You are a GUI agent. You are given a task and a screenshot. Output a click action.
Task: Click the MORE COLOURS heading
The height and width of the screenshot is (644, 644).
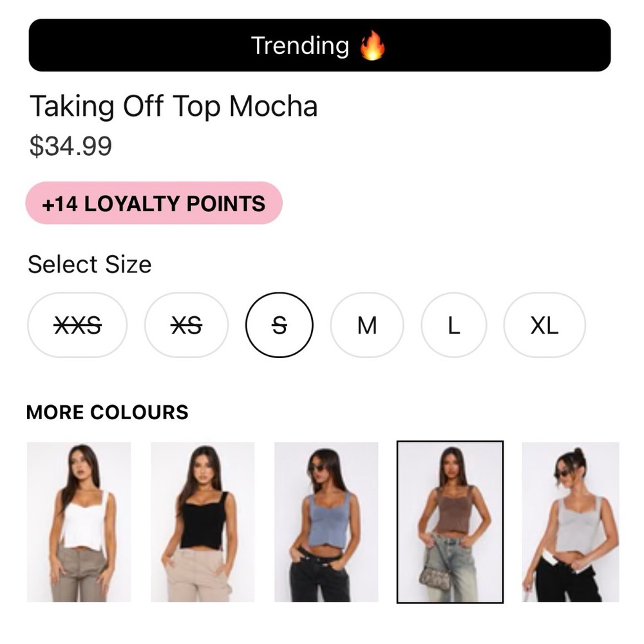coord(107,412)
